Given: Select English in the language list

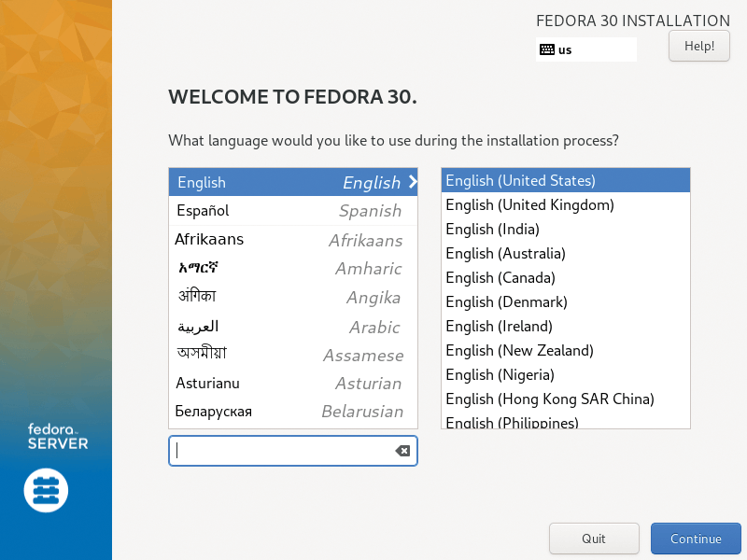Looking at the screenshot, I should [x=293, y=182].
